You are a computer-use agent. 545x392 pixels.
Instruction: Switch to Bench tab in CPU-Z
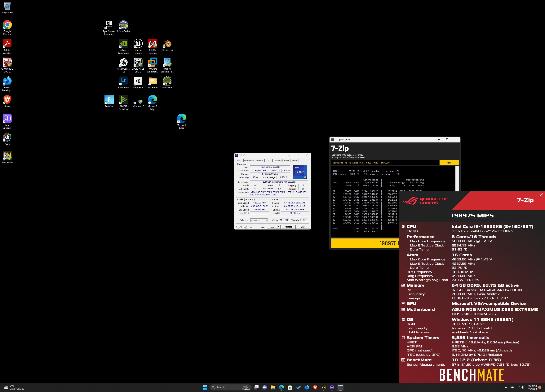coord(287,161)
